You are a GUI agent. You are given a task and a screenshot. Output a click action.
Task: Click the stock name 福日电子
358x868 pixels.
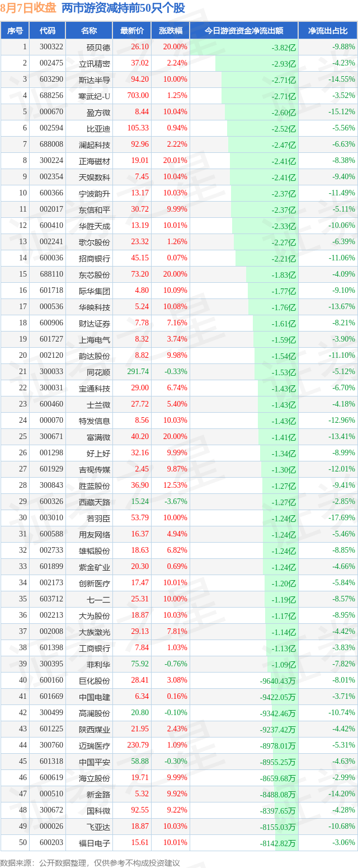(95, 843)
